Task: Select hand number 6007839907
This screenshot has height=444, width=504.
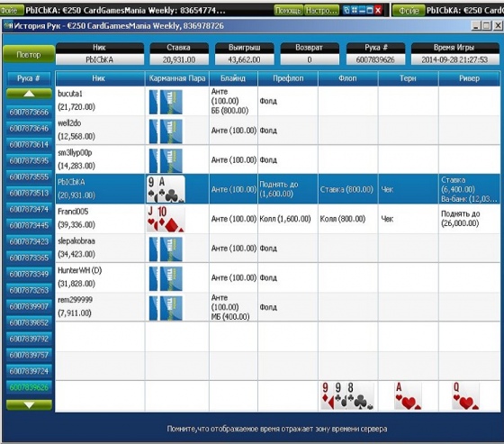Action: coord(29,306)
